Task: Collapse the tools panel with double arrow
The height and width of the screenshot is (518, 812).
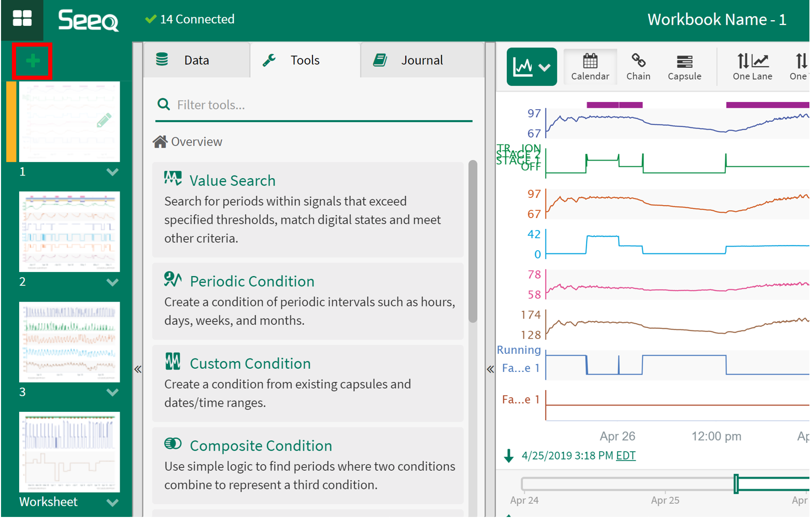Action: [x=138, y=369]
